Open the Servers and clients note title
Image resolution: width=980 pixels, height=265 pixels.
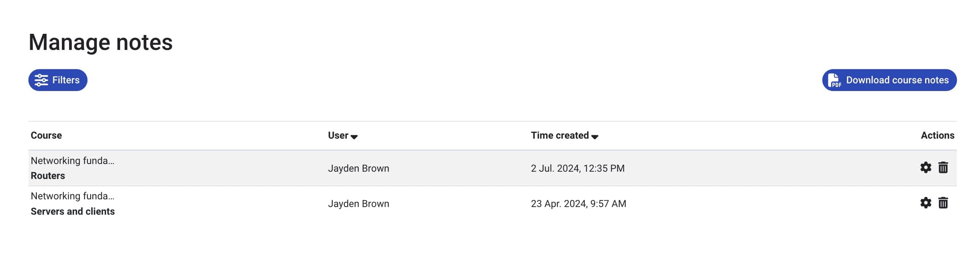tap(73, 211)
